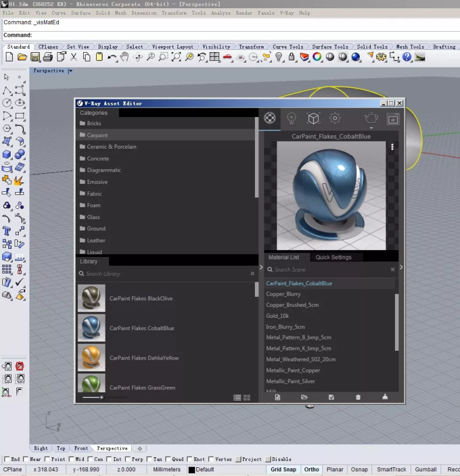Adjust the library thumbnail size slider
The image size is (460, 476).
click(102, 398)
